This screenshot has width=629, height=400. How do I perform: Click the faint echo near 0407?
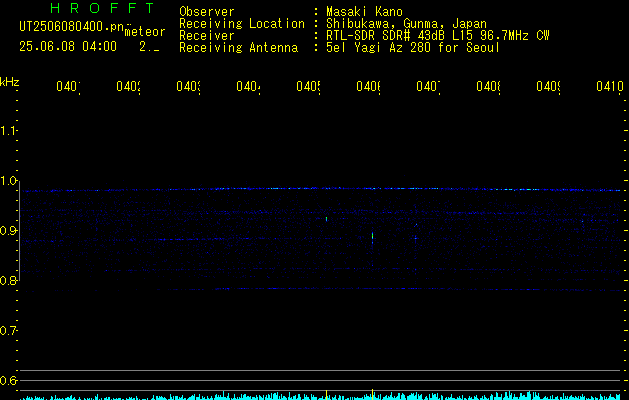coord(416,238)
